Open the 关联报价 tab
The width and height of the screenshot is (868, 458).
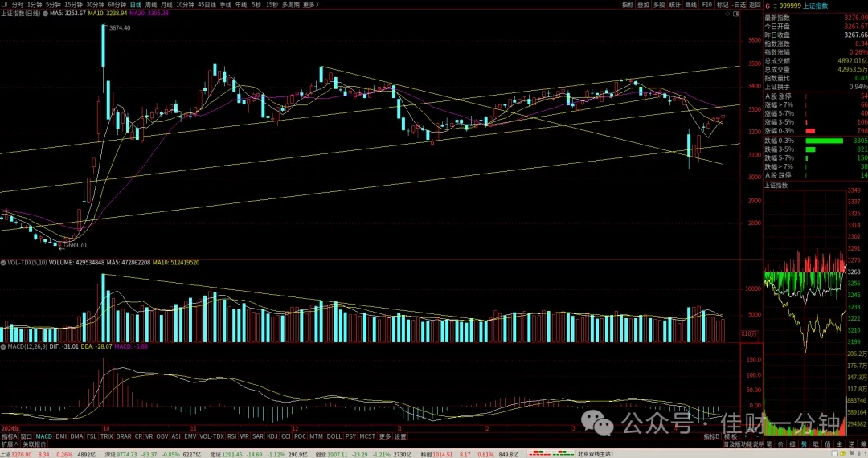point(35,444)
